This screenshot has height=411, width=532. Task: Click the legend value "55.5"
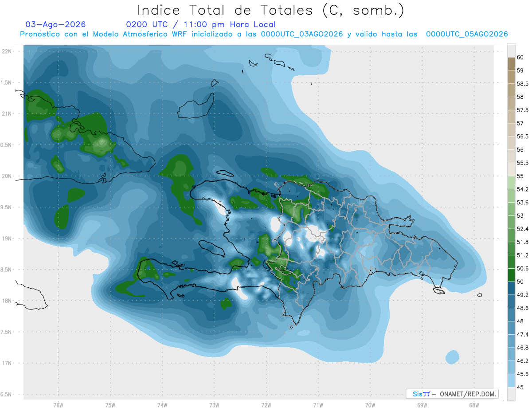coord(522,163)
